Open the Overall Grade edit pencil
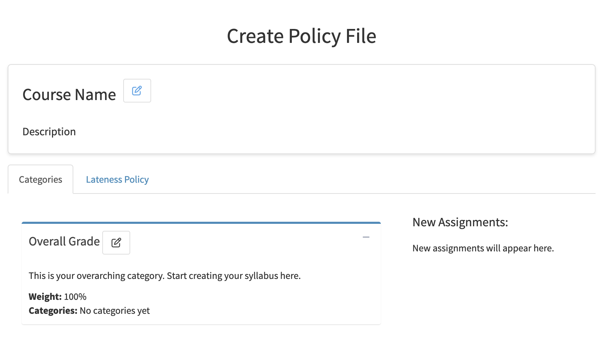606x364 pixels. pyautogui.click(x=116, y=243)
